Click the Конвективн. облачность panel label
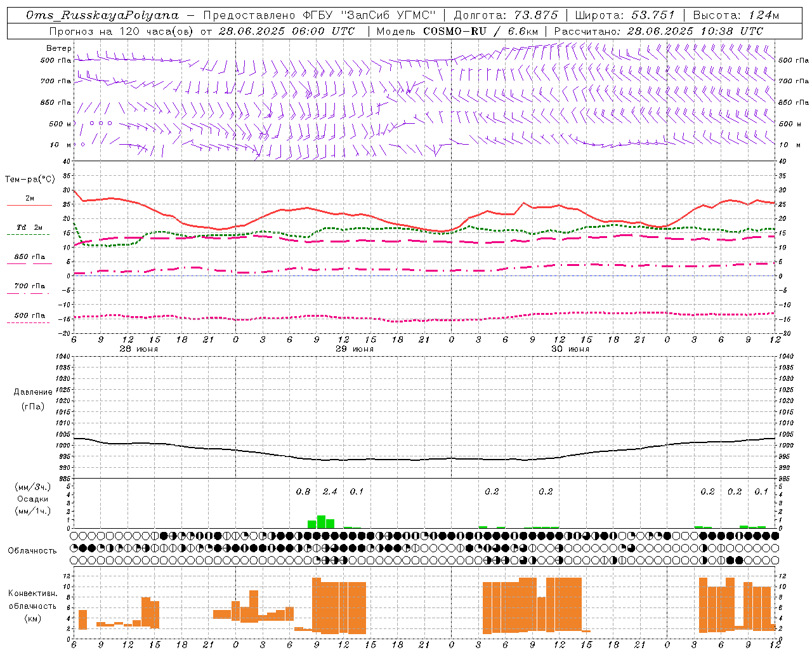This screenshot has height=650, width=812. pos(32,600)
